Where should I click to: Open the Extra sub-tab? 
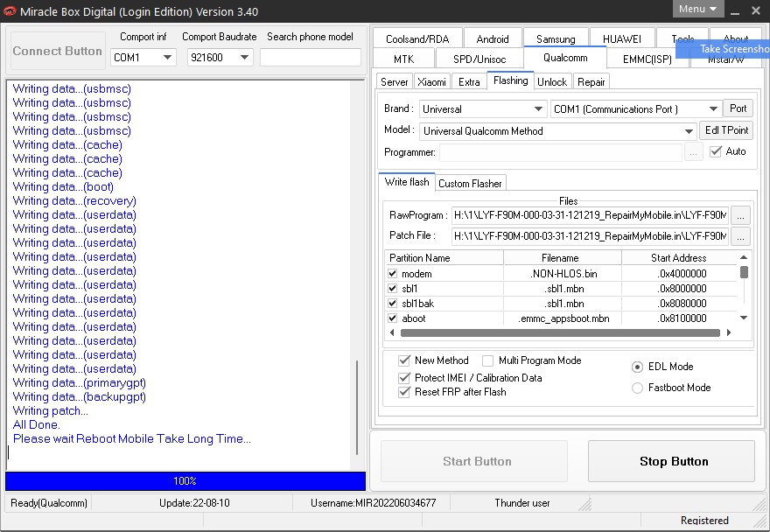(x=469, y=82)
